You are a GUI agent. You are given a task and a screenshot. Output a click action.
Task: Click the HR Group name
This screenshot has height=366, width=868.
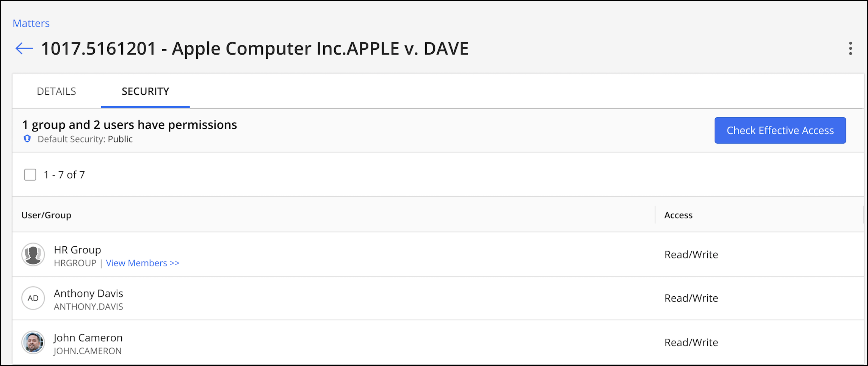(77, 250)
